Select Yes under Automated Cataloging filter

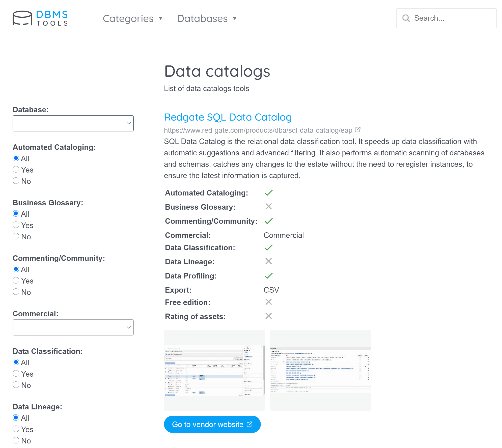(16, 170)
